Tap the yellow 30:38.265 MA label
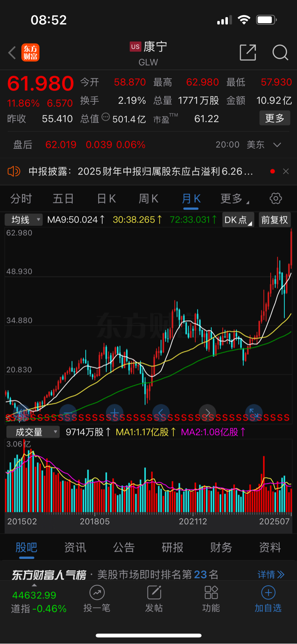The height and width of the screenshot is (644, 297). [x=137, y=220]
